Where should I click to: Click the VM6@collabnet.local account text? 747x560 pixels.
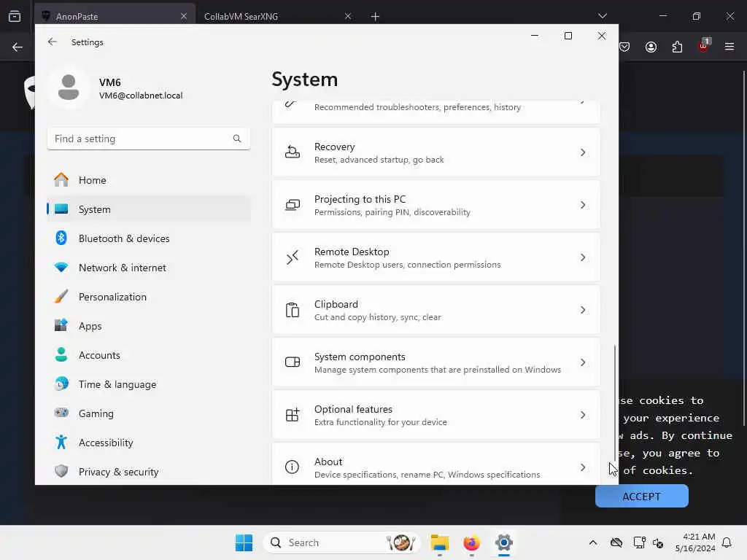click(141, 96)
